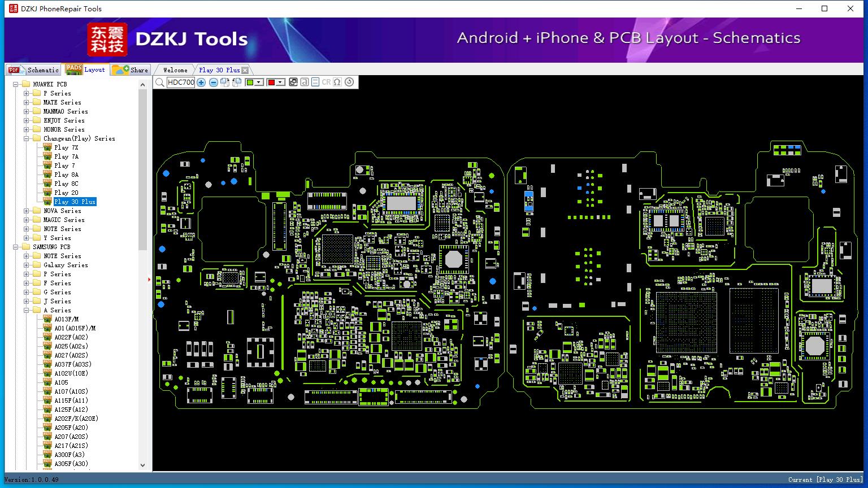Click the lowercase 'a' toolbar icon
The height and width of the screenshot is (488, 868).
305,82
